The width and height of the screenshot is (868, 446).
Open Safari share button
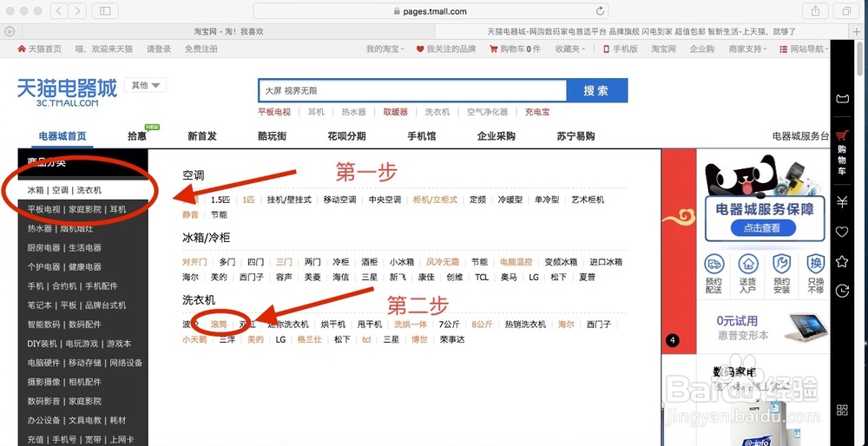point(815,10)
